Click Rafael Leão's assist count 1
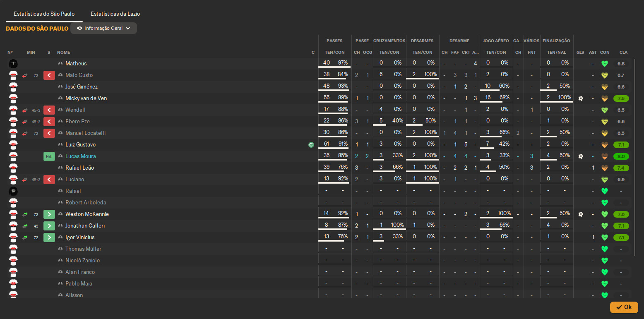Image resolution: width=644 pixels, height=319 pixels. [x=593, y=168]
